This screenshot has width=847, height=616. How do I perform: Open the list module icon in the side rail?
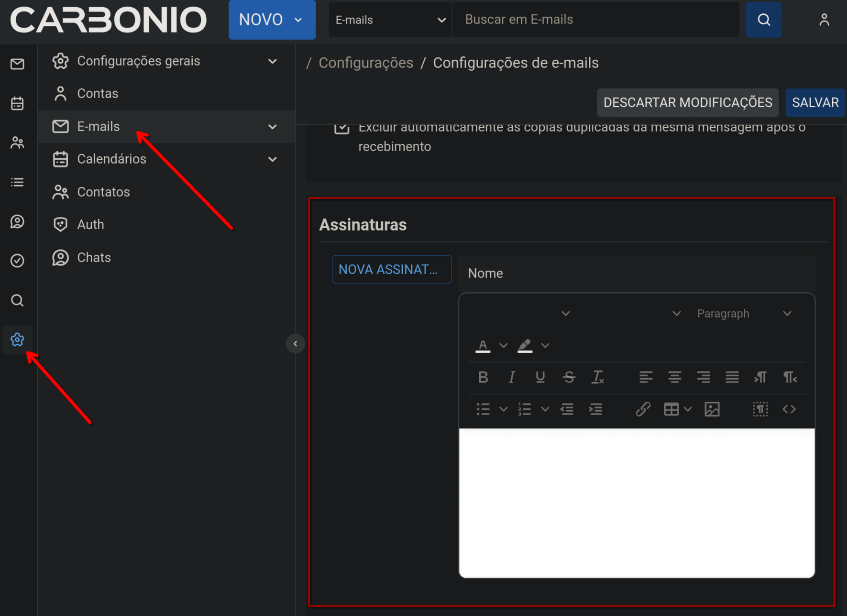tap(18, 182)
